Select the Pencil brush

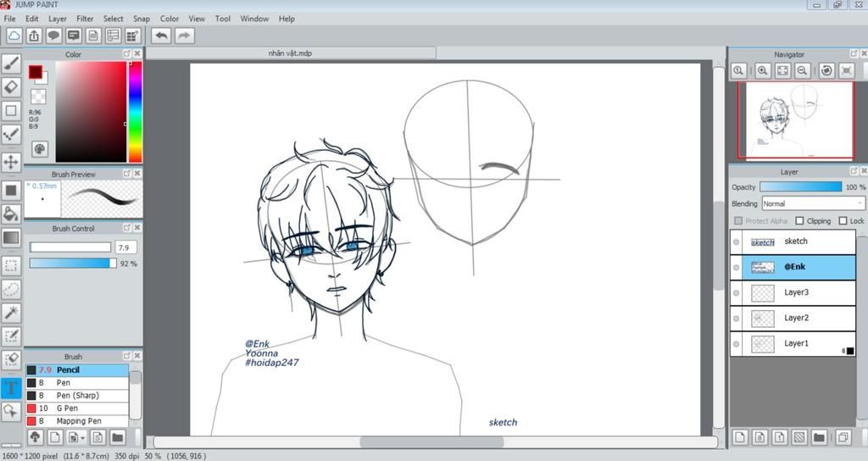coord(77,369)
